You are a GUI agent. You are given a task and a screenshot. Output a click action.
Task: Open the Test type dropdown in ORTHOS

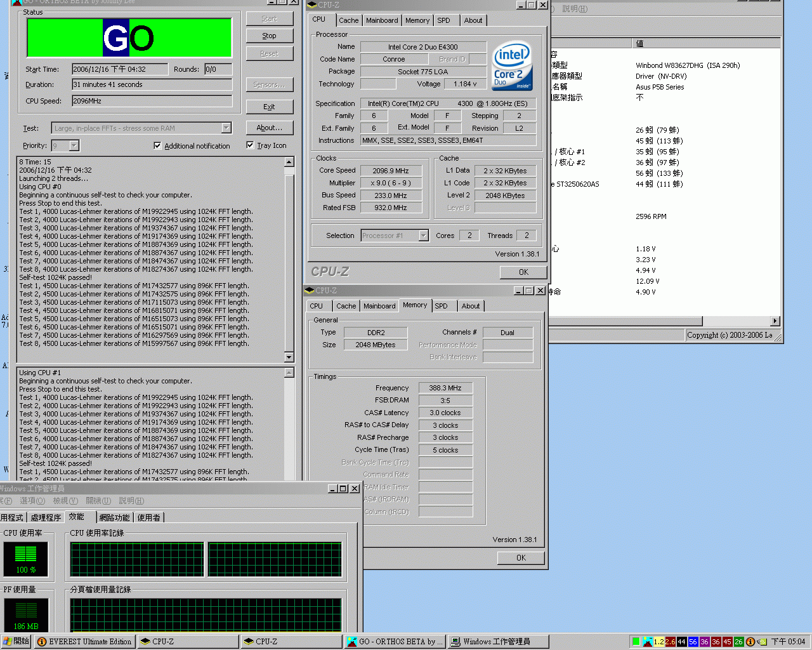point(226,128)
